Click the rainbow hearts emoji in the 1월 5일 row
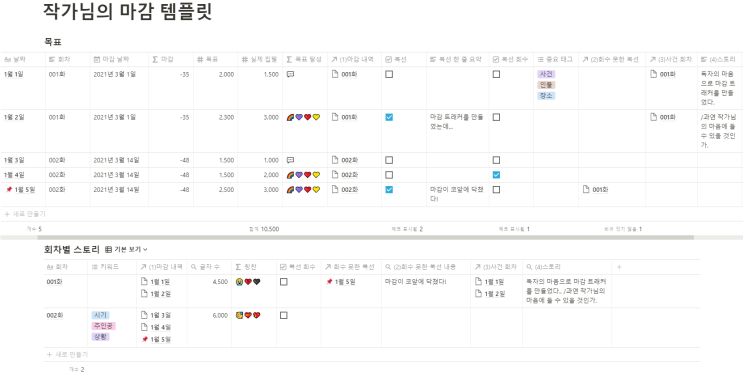The height and width of the screenshot is (373, 743). click(x=303, y=190)
